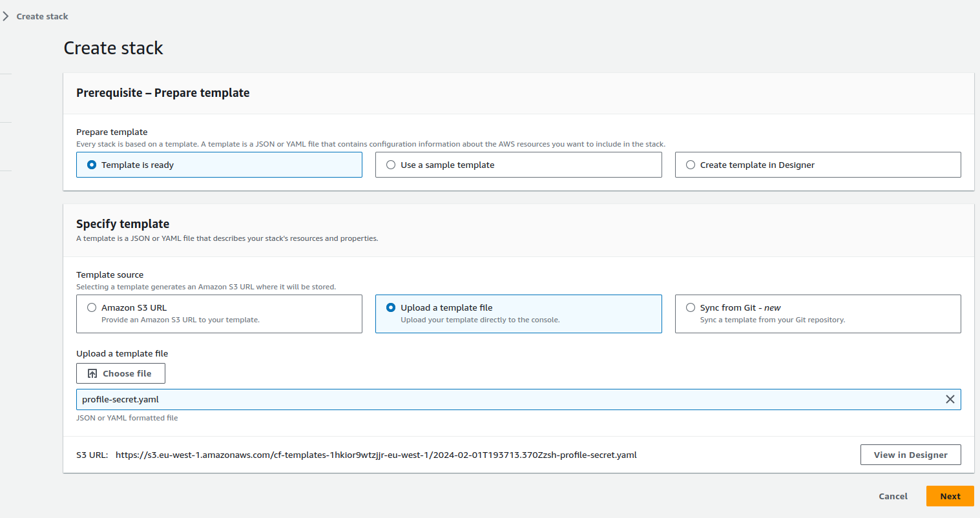Open View in Designer
Image resolution: width=980 pixels, height=518 pixels.
[910, 455]
